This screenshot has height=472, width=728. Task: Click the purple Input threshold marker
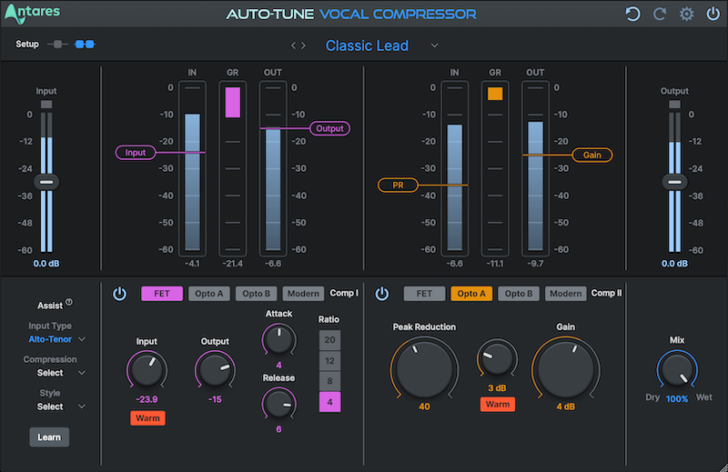[x=136, y=152]
